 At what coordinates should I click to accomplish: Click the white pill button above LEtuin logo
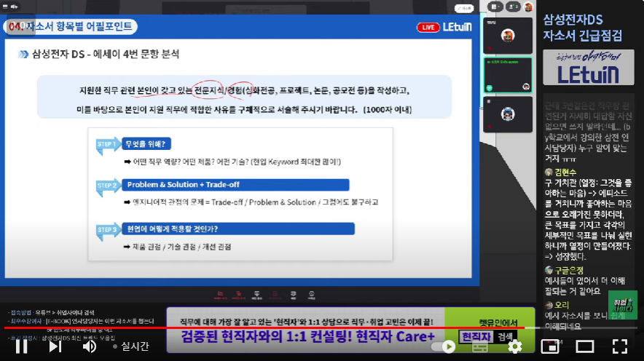(464, 8)
